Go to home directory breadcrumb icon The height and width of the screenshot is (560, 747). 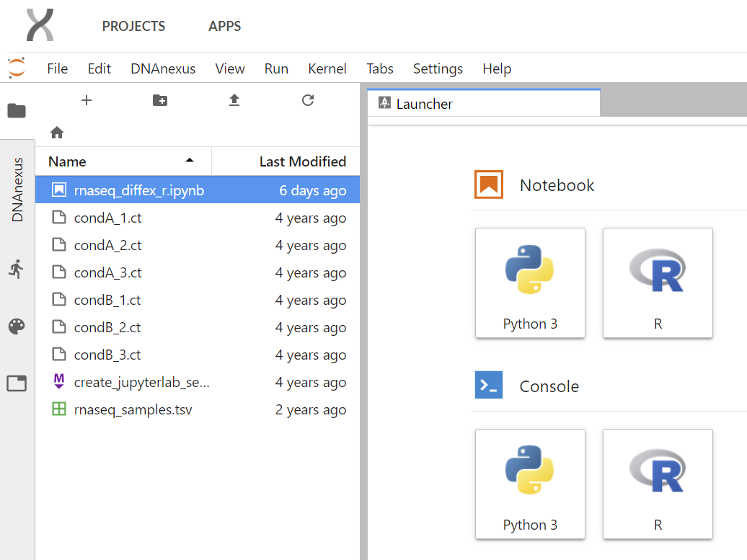57,133
